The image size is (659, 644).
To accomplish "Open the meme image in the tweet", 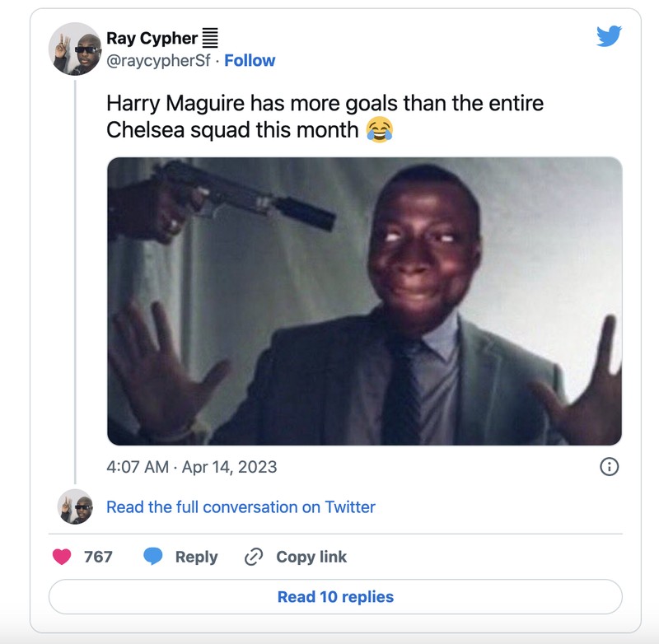I will (364, 301).
